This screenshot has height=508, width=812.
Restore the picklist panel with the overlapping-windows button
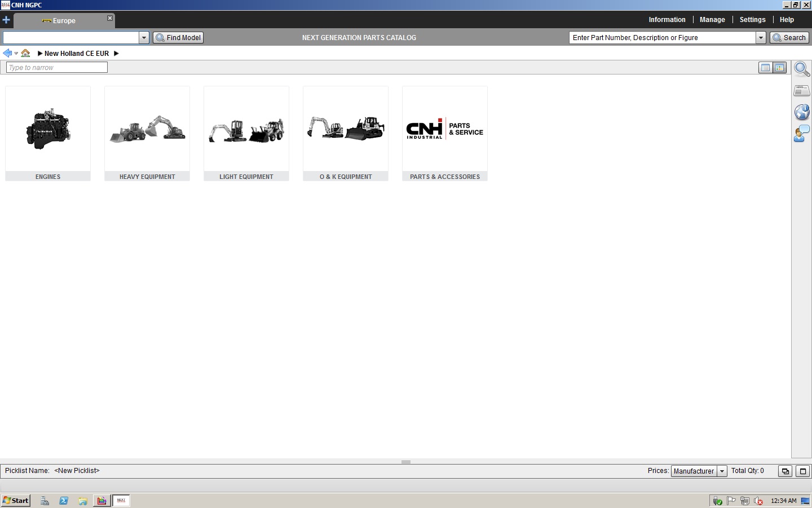[785, 471]
